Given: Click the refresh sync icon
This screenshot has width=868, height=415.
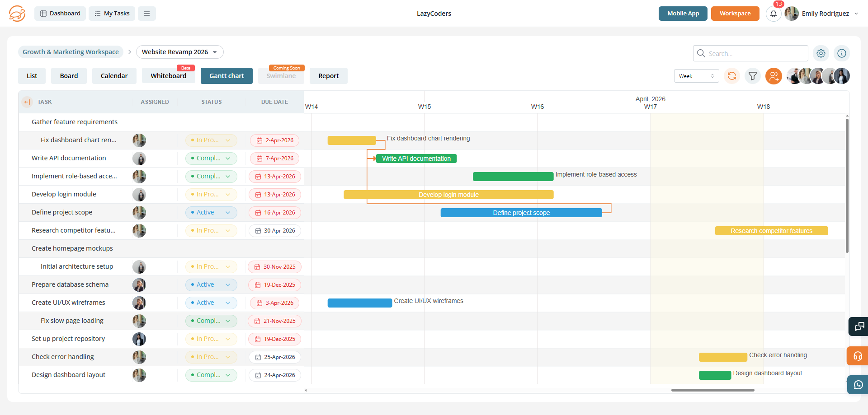Looking at the screenshot, I should coord(731,76).
